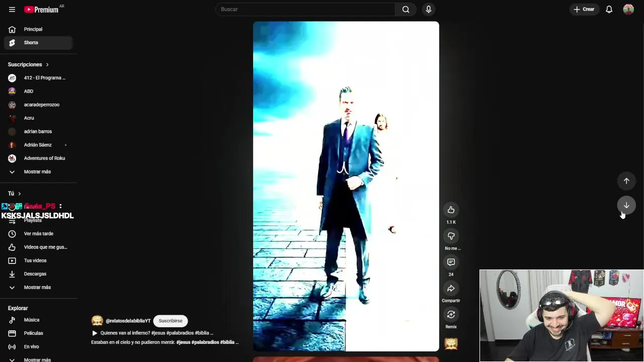Click the Descargas download icon

12,274
